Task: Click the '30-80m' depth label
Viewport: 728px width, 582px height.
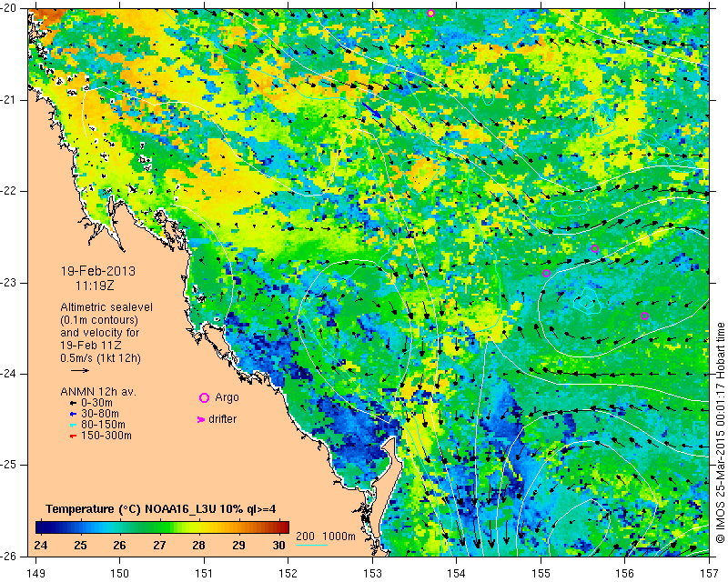Action: pyautogui.click(x=100, y=414)
